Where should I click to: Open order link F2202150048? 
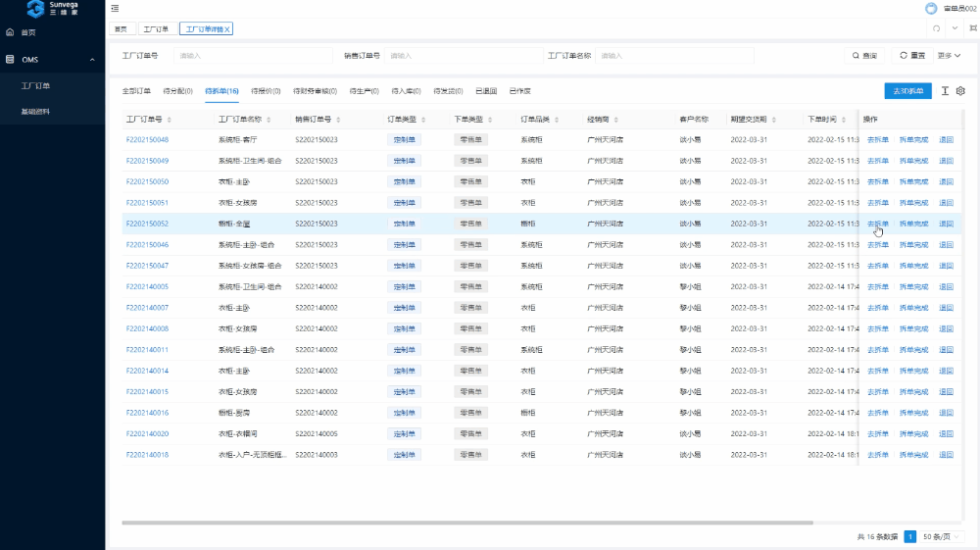pos(147,140)
